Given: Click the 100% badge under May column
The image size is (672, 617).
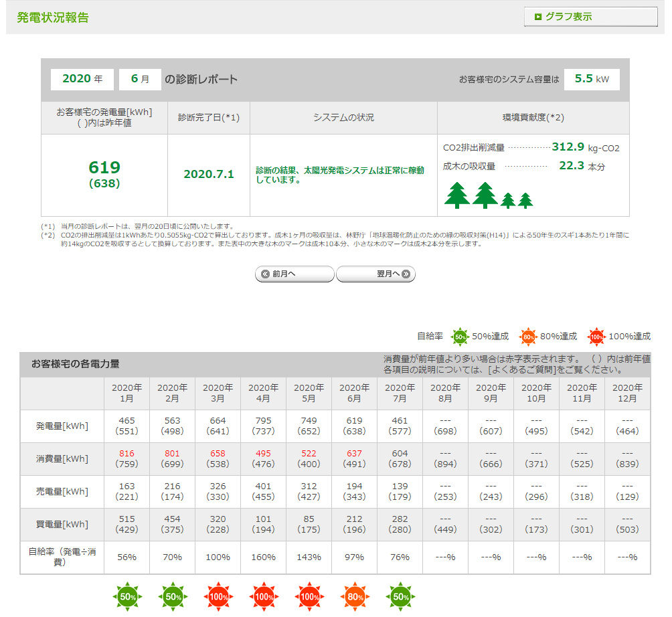Looking at the screenshot, I should tap(309, 596).
